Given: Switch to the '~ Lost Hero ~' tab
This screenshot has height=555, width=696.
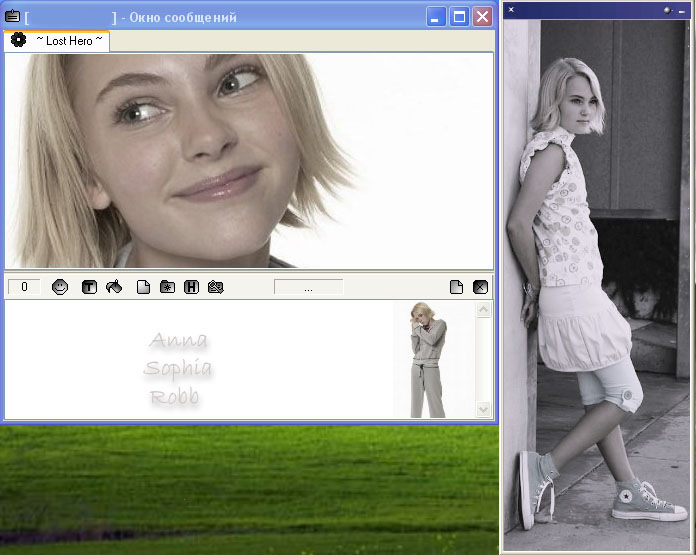Looking at the screenshot, I should point(69,41).
